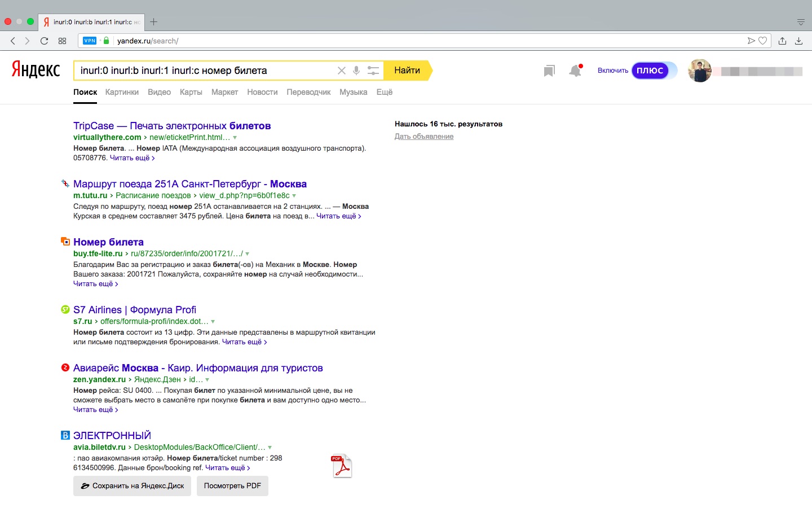
Task: Expand dropdown arrow next to s7.ru URL
Action: pyautogui.click(x=213, y=322)
